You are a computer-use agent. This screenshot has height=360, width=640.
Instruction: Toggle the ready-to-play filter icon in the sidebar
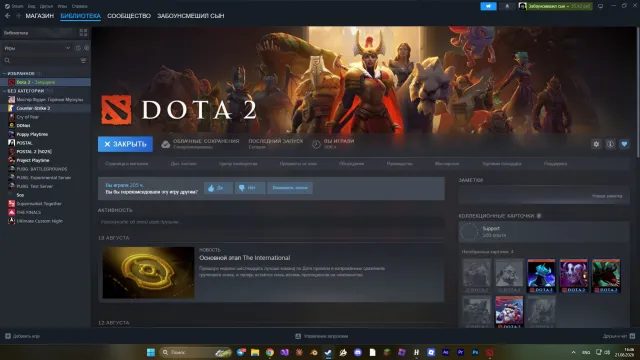[86, 48]
